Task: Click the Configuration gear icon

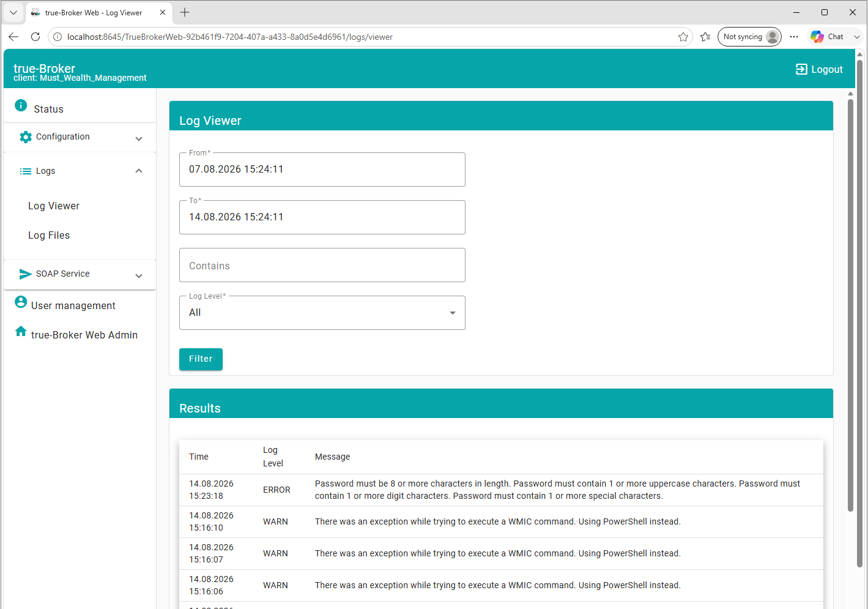Action: click(26, 137)
